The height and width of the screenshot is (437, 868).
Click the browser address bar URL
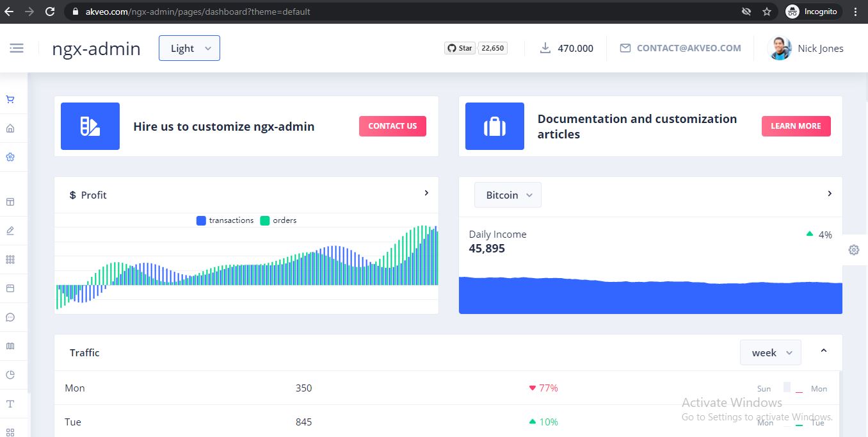click(198, 12)
